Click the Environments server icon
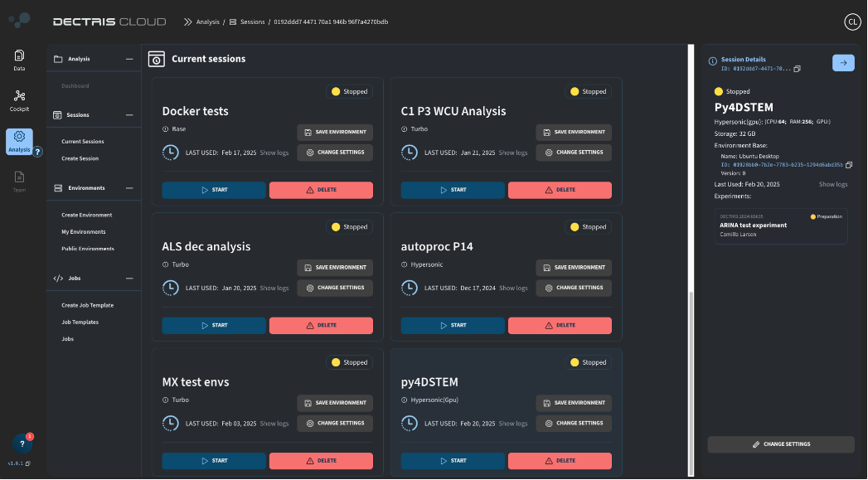 [58, 188]
